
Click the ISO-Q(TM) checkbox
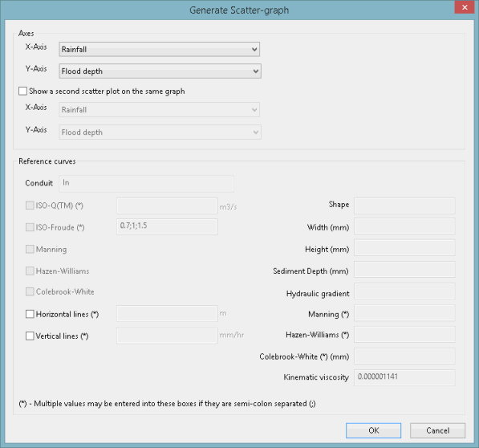(30, 206)
